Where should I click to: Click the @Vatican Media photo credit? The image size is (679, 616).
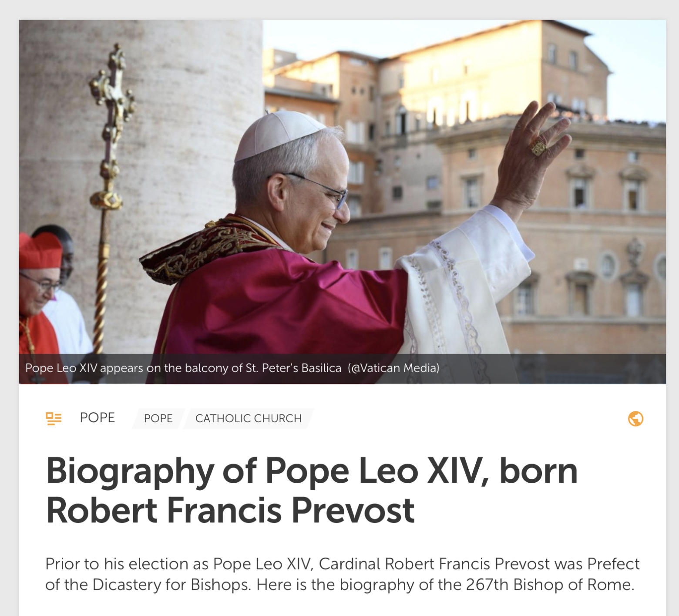[x=393, y=368]
